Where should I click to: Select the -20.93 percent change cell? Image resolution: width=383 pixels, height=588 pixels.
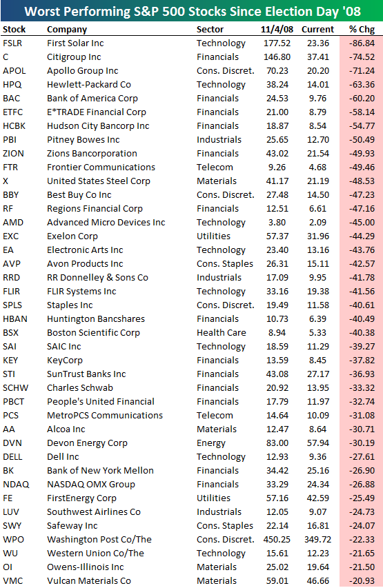(362, 581)
